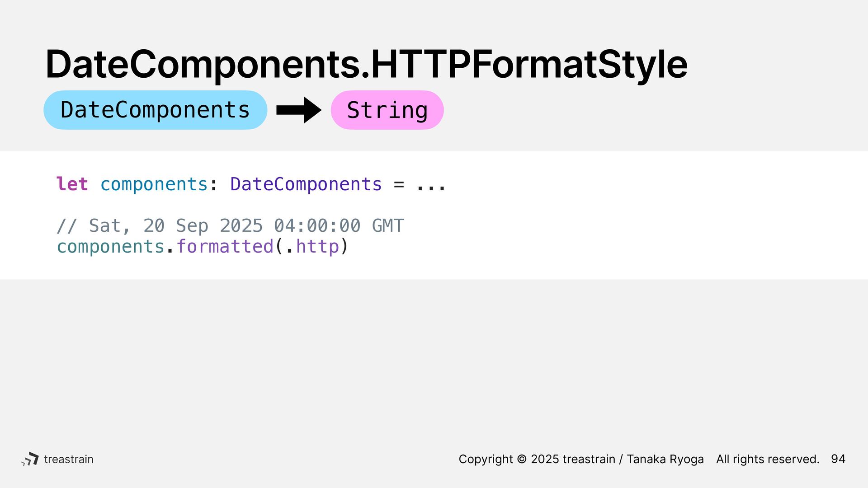This screenshot has height=488, width=868.
Task: Click the purple DateComponents type annotation
Action: pyautogui.click(x=306, y=184)
